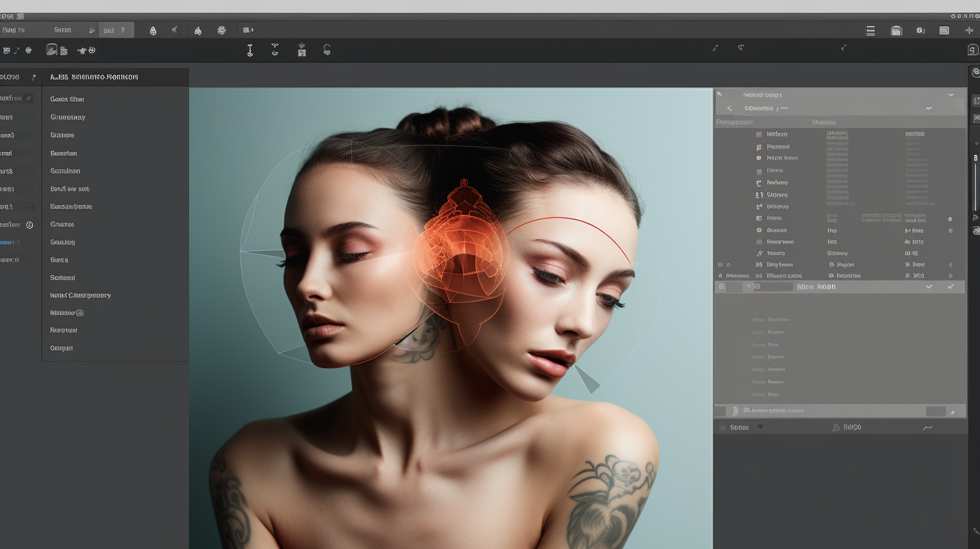The height and width of the screenshot is (549, 980).
Task: Click the cross-shaped icon at top bar's far end
Action: pyautogui.click(x=969, y=30)
